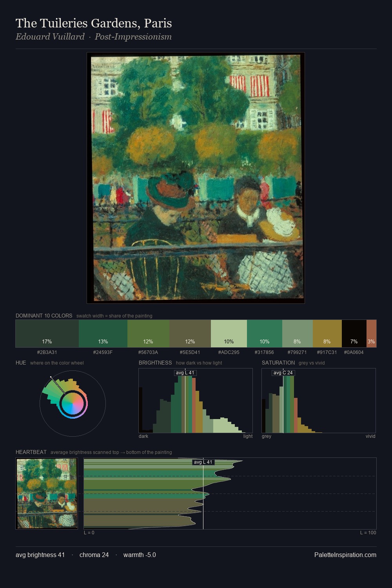This screenshot has height=588, width=392.
Task: Click the '#0A0604' hex code label
Action: click(x=354, y=352)
